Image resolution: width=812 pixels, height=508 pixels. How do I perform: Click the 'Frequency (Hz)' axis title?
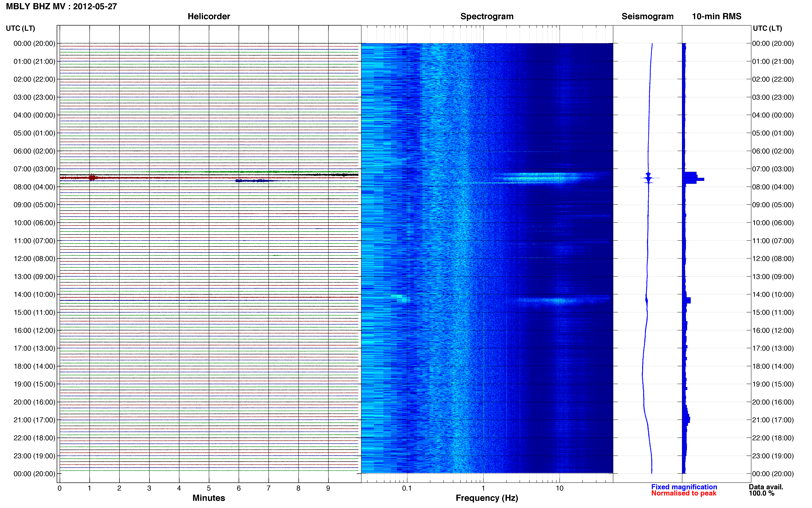487,498
